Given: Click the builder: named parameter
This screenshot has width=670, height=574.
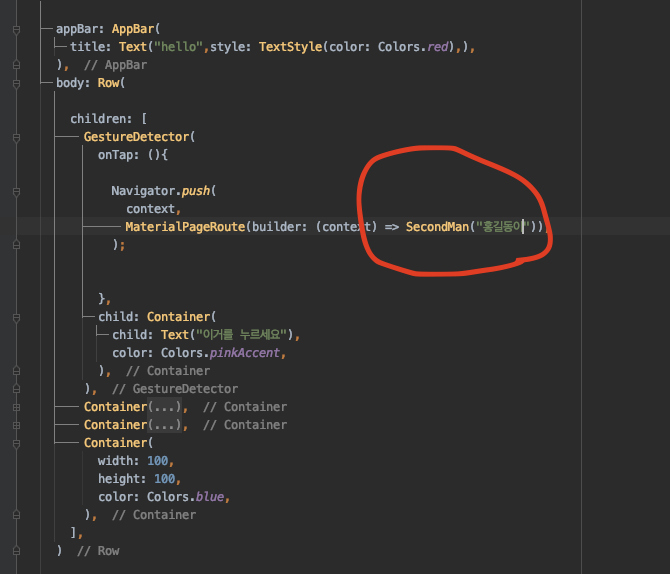Looking at the screenshot, I should click(279, 227).
